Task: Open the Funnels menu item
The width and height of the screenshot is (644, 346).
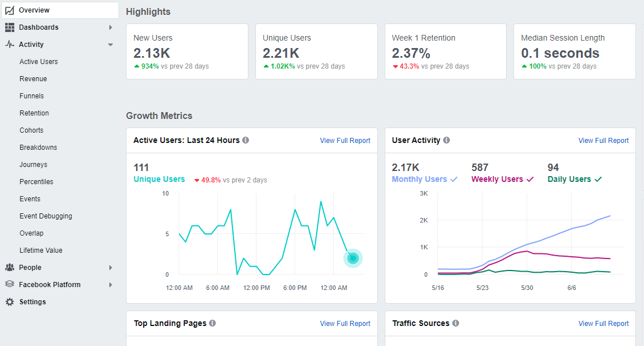Action: click(31, 96)
